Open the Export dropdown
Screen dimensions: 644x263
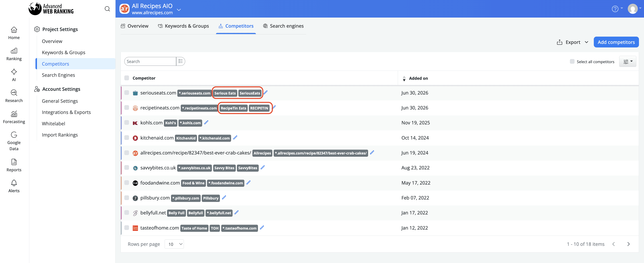point(573,42)
